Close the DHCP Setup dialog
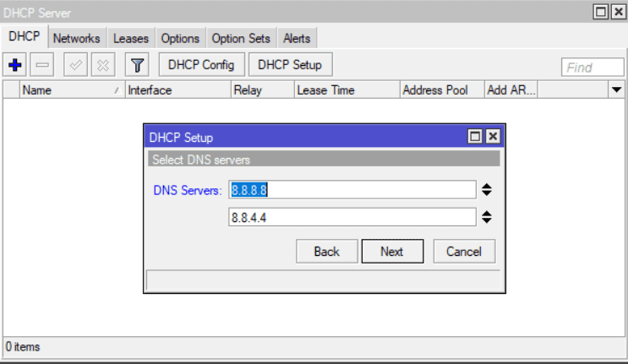 click(492, 137)
